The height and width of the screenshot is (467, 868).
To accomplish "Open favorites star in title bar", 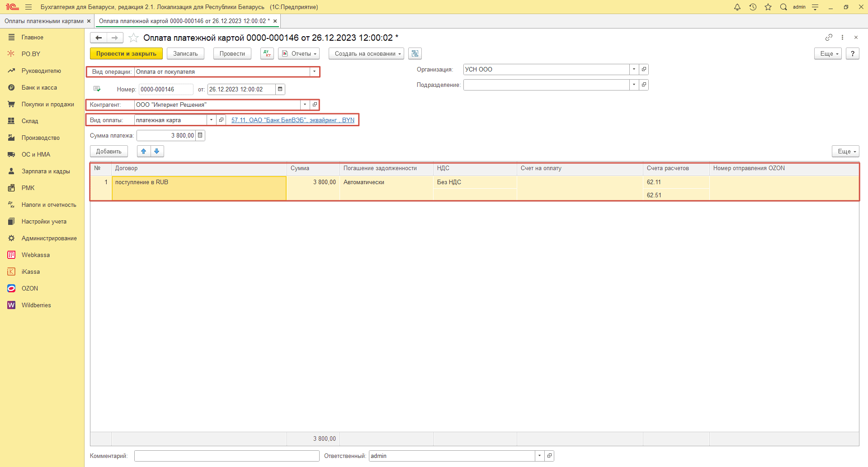I will [x=768, y=7].
